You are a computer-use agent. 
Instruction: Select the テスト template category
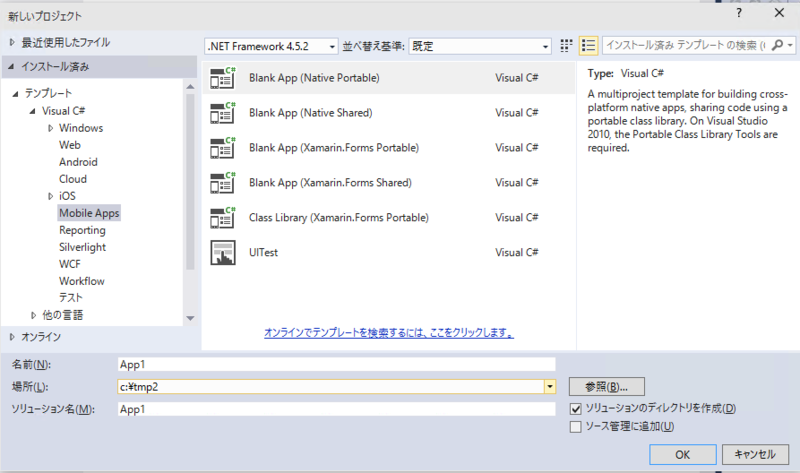(71, 298)
